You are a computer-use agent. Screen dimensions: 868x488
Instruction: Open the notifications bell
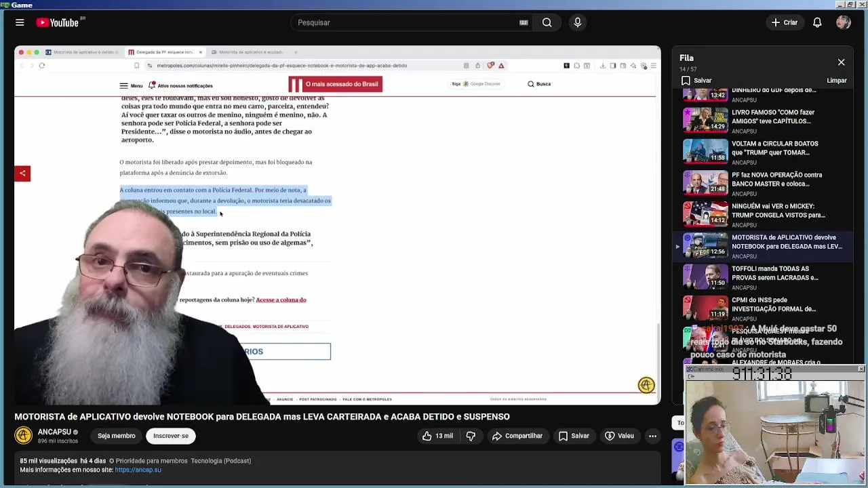pyautogui.click(x=817, y=22)
